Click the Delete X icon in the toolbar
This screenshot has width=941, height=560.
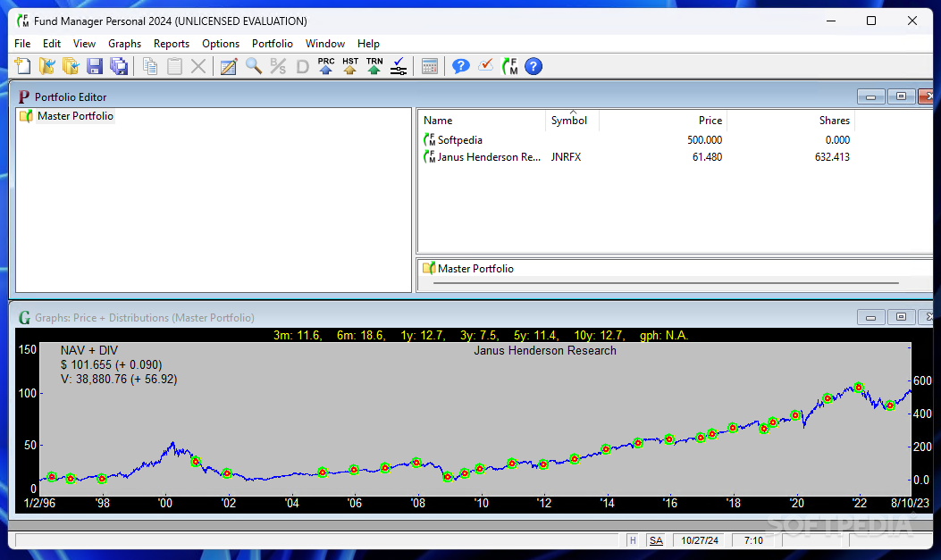click(198, 66)
